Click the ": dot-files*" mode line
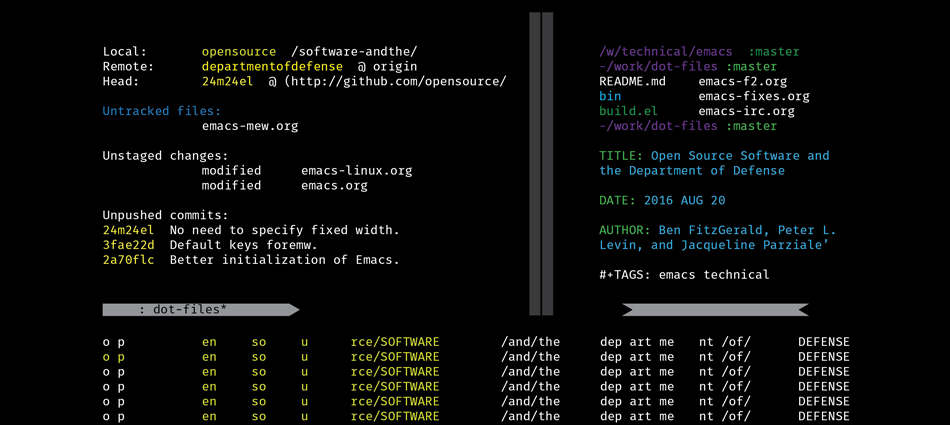Viewport: 950px width, 425px height. point(201,310)
